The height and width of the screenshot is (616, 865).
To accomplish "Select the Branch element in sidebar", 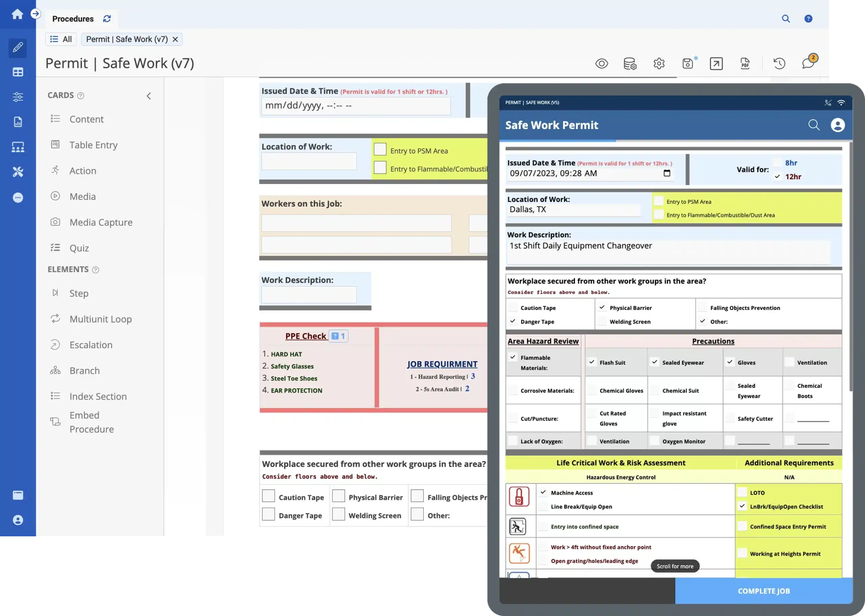I will click(x=85, y=371).
